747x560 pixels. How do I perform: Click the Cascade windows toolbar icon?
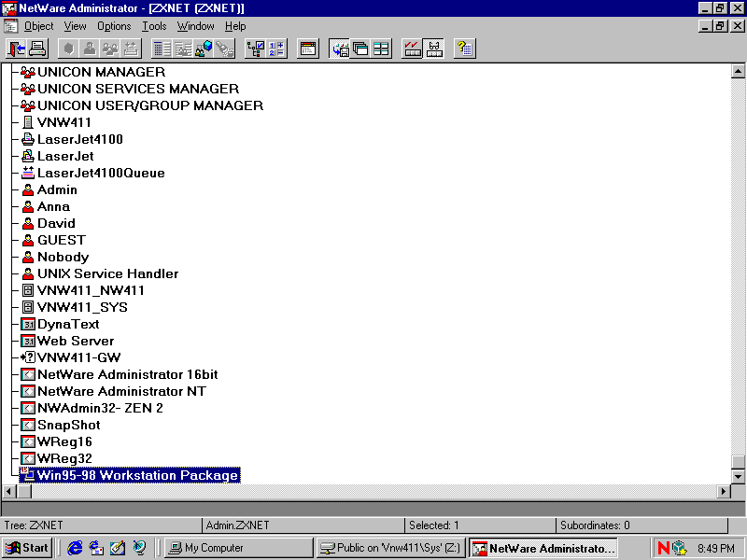pyautogui.click(x=360, y=49)
